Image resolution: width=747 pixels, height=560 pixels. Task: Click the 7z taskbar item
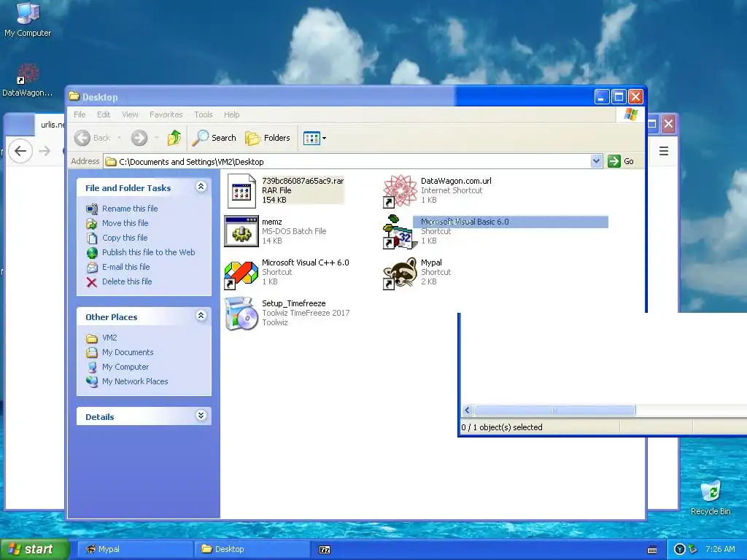pos(325,550)
